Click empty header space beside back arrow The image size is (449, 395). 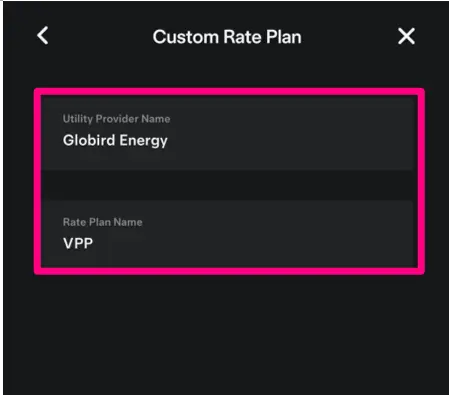tap(100, 36)
